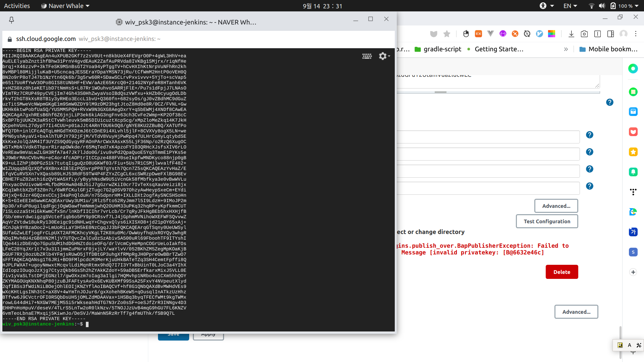This screenshot has height=362, width=644.
Task: Open the gradle-script bookmark folder
Action: pos(438,49)
